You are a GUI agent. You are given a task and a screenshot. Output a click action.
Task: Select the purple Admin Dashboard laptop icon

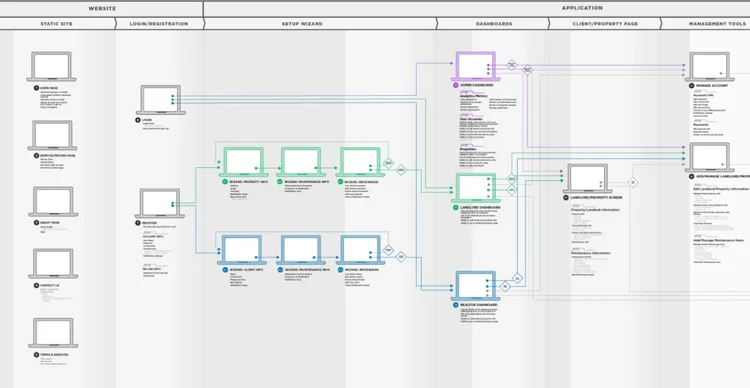click(475, 67)
